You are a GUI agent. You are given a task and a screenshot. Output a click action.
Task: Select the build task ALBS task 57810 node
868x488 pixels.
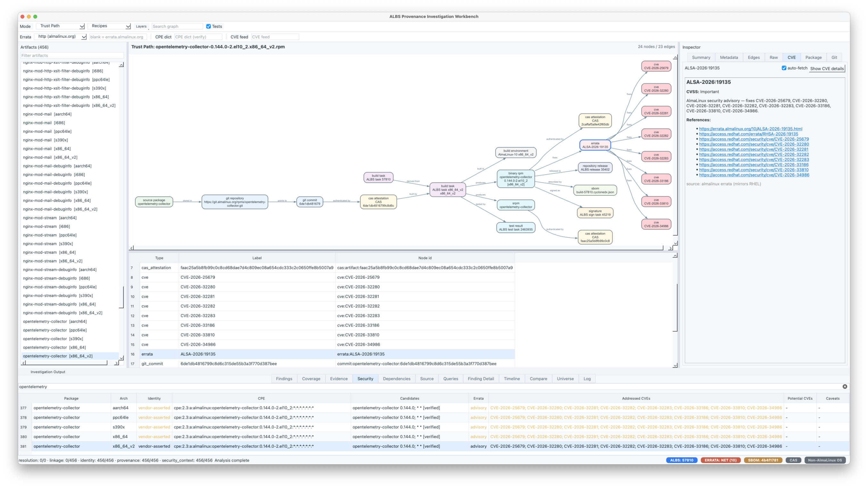[378, 177]
